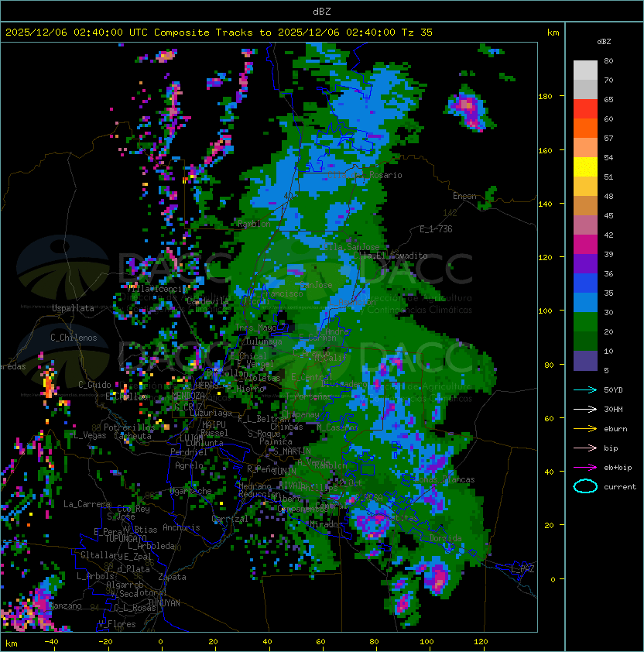This screenshot has width=644, height=652.
Task: Click the Encon map label
Action: 464,196
